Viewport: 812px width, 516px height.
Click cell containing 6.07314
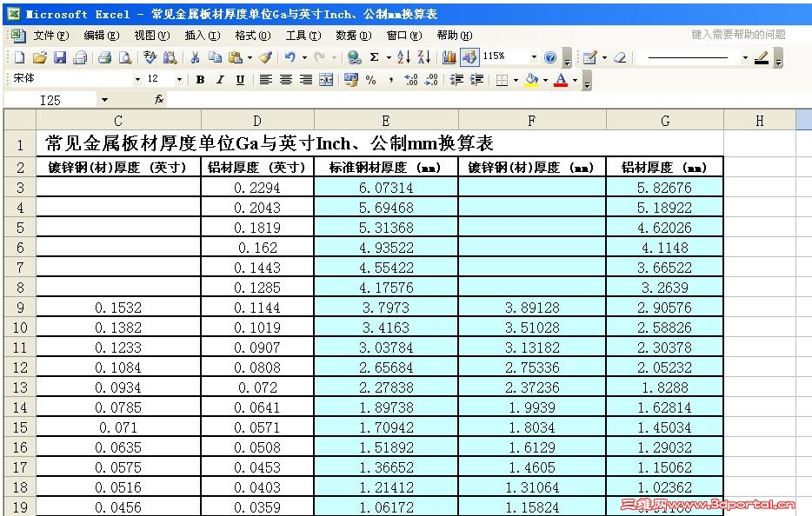386,188
